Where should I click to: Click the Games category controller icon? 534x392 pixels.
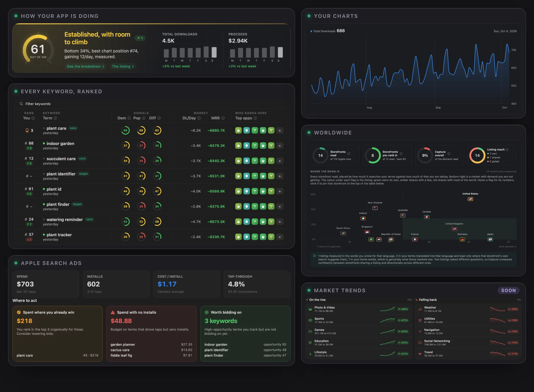coord(310,331)
